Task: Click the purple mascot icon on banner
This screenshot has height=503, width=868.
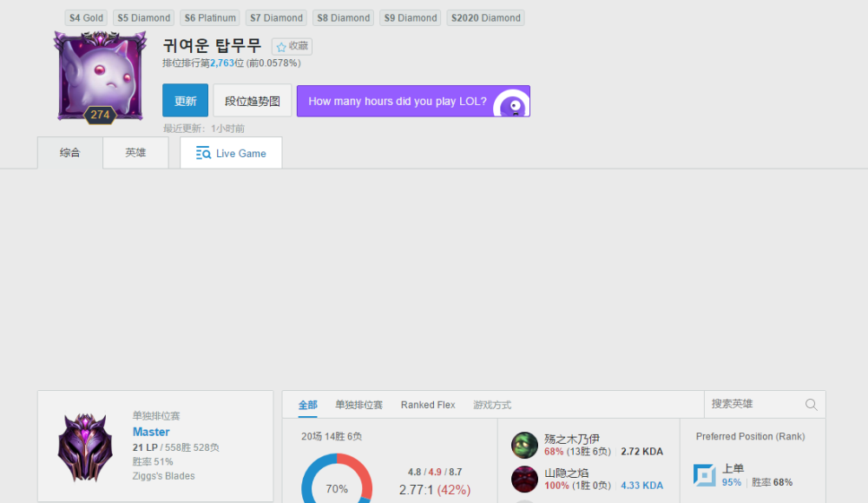Action: click(x=512, y=103)
